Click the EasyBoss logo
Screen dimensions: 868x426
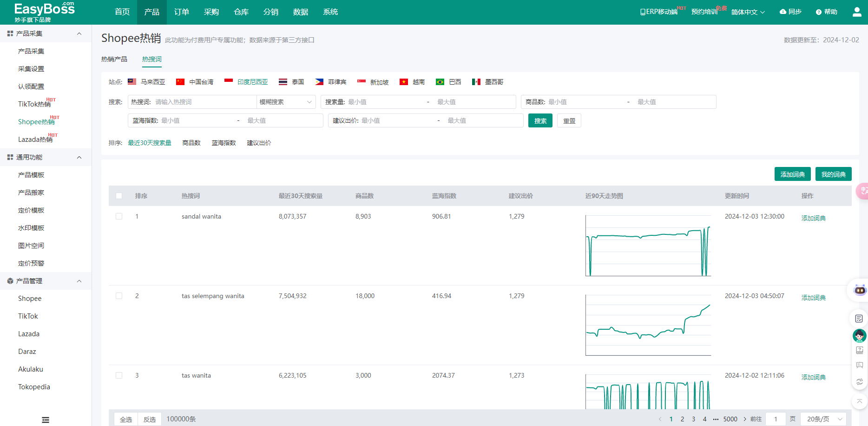(x=44, y=12)
